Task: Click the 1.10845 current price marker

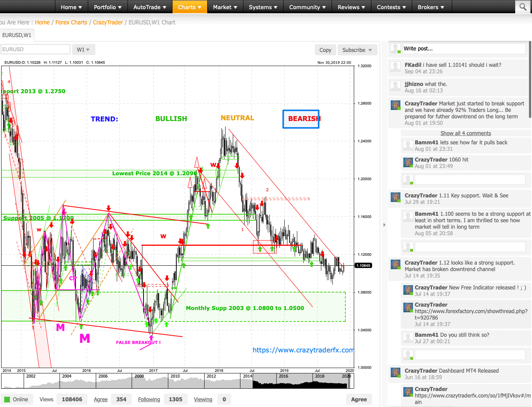Action: point(363,265)
